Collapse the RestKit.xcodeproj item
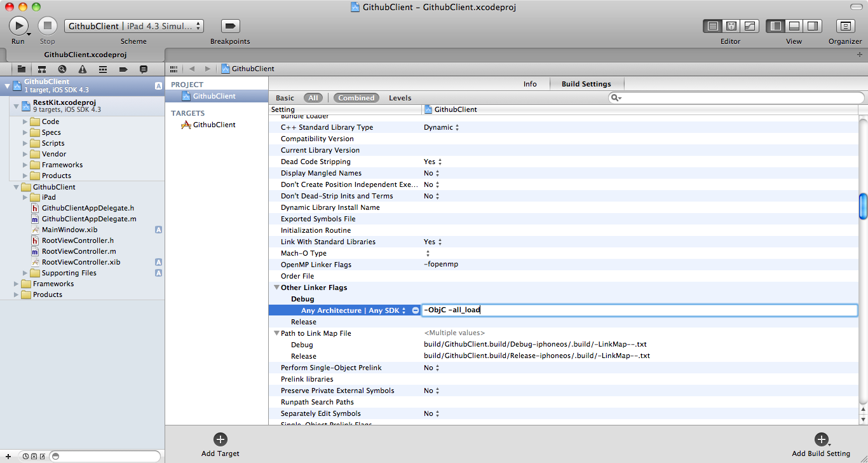Screen dimensions: 868x463 point(17,106)
